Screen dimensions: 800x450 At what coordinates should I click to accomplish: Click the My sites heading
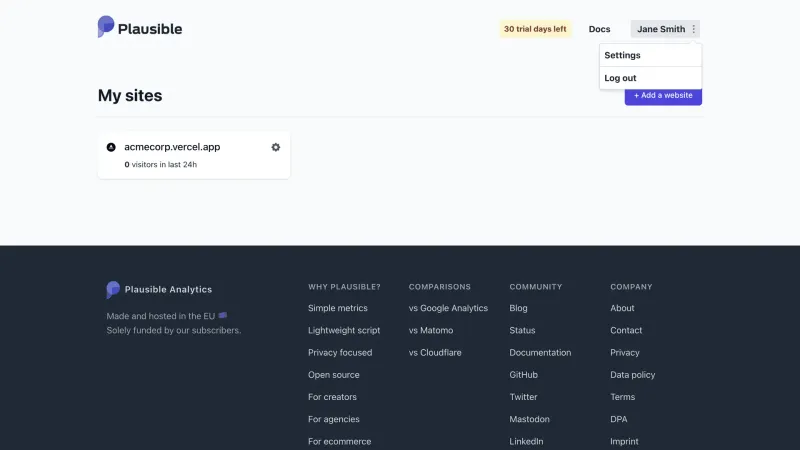pos(130,95)
